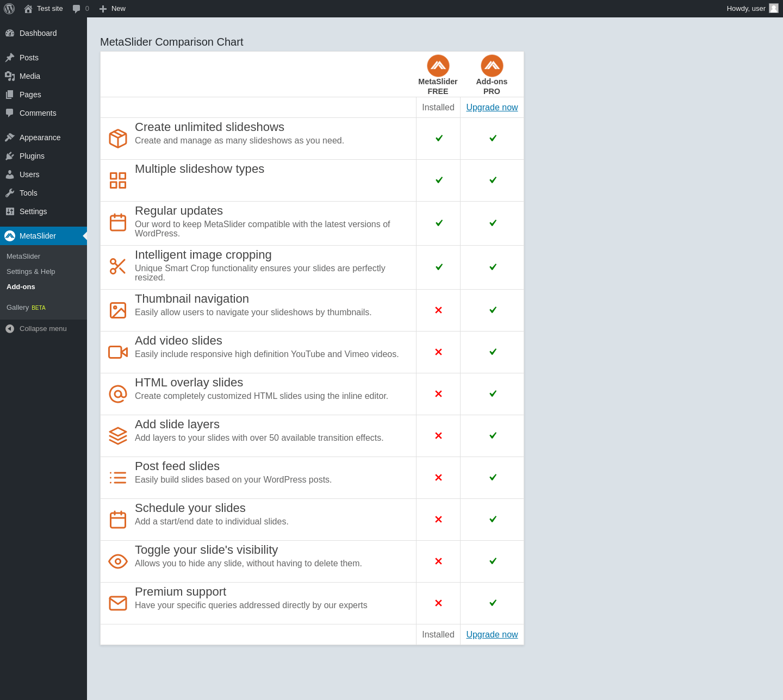Click the layers stack icon

pos(118,436)
